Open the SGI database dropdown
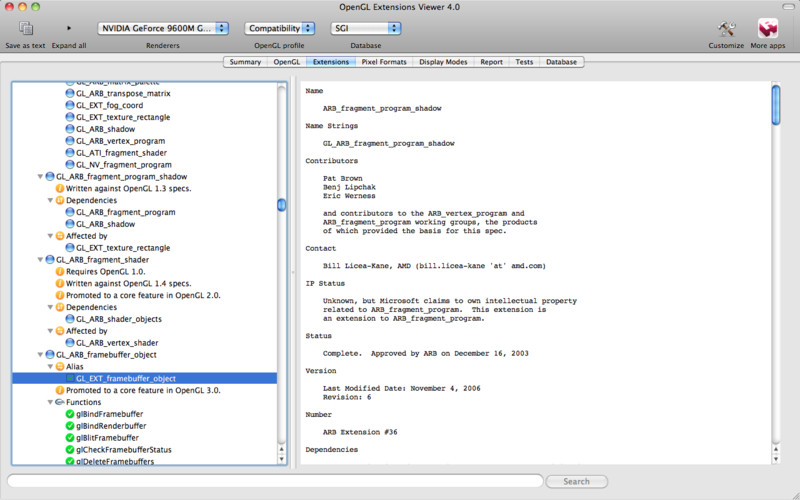This screenshot has width=800, height=500. click(366, 28)
